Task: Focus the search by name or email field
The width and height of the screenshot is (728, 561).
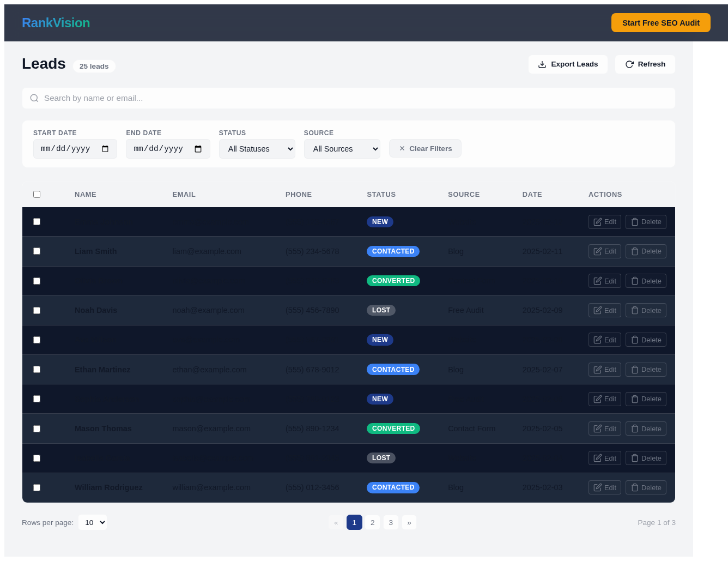Action: click(x=349, y=98)
